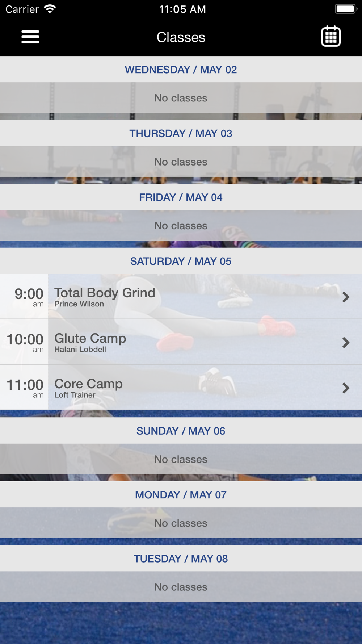Tap the 11:00 am time slot
The image size is (362, 644).
(x=25, y=388)
